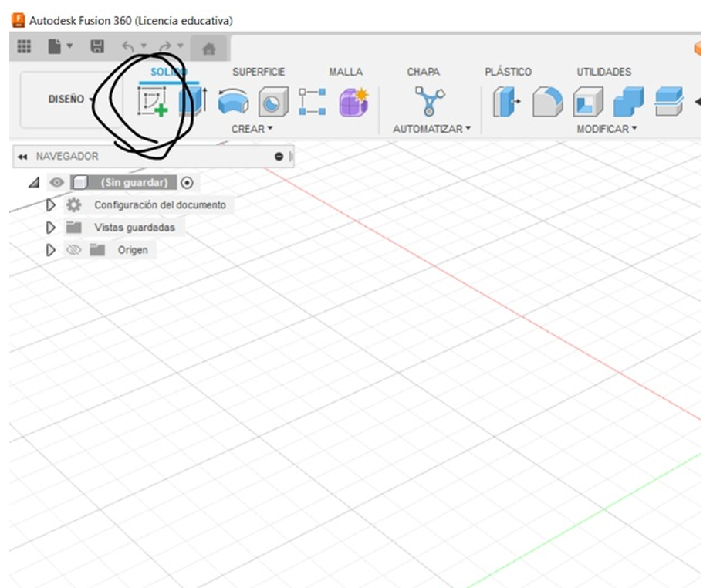Click the NAVEGADOR panel options circle
The width and height of the screenshot is (703, 588).
tap(279, 157)
